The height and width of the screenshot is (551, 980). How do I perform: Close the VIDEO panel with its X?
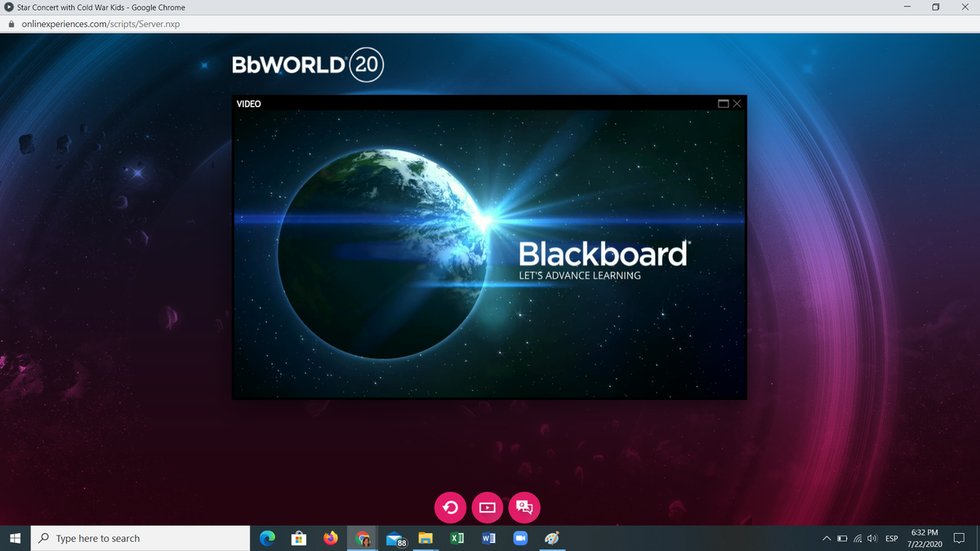coord(737,104)
